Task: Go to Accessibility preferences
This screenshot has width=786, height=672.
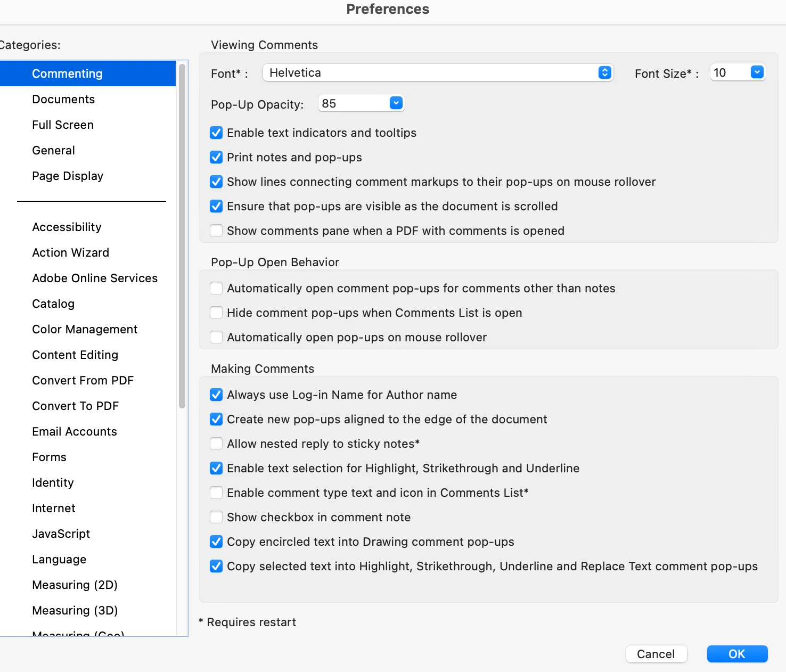Action: 67,227
